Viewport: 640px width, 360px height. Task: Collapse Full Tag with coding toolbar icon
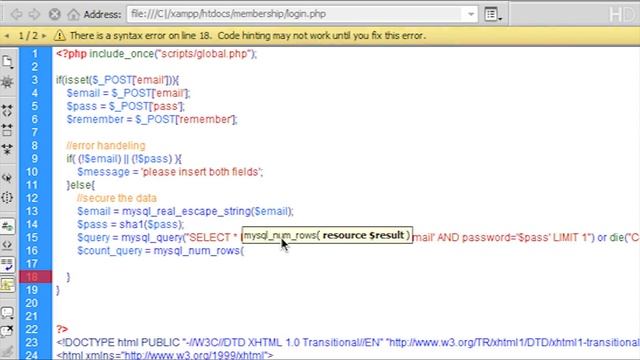7,111
